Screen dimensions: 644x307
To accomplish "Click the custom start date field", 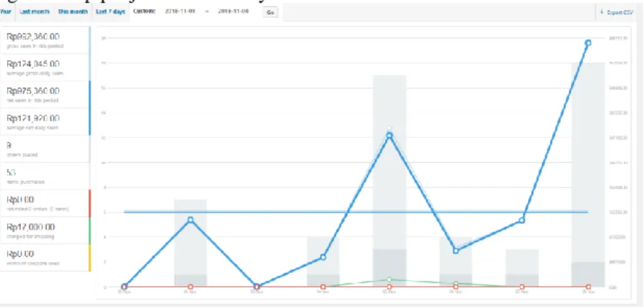I will [x=180, y=12].
